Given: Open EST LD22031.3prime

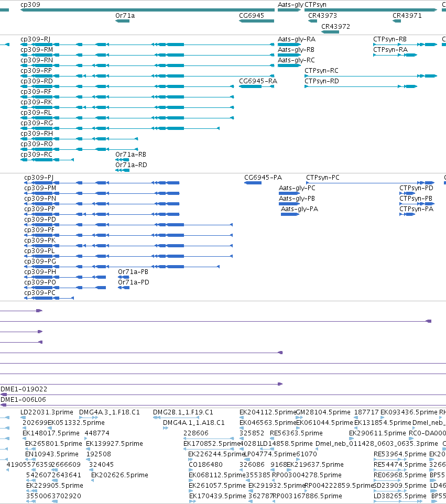Looking at the screenshot, I should coord(47,412).
